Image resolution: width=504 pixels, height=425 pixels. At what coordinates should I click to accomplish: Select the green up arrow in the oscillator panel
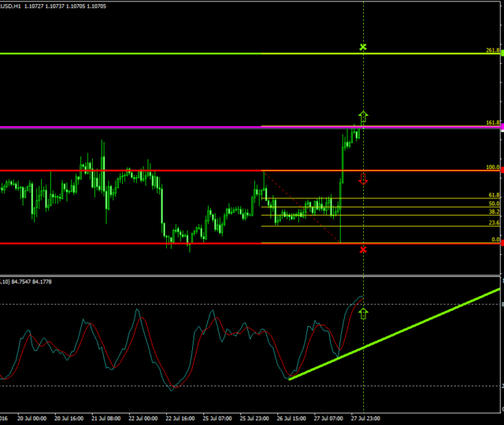[363, 313]
